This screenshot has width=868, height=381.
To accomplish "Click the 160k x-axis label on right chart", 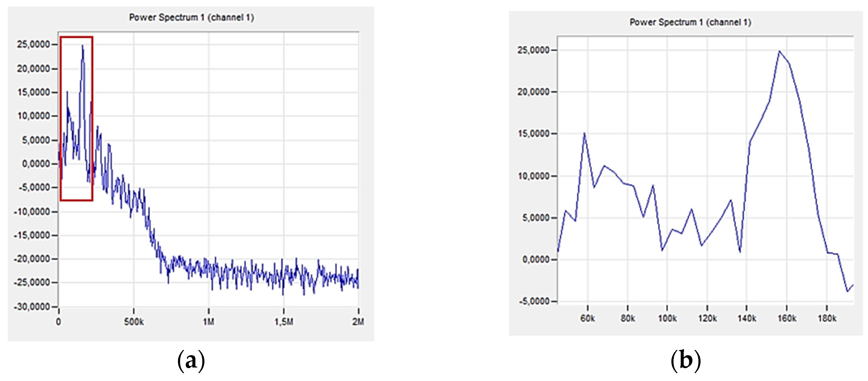I will (x=787, y=318).
